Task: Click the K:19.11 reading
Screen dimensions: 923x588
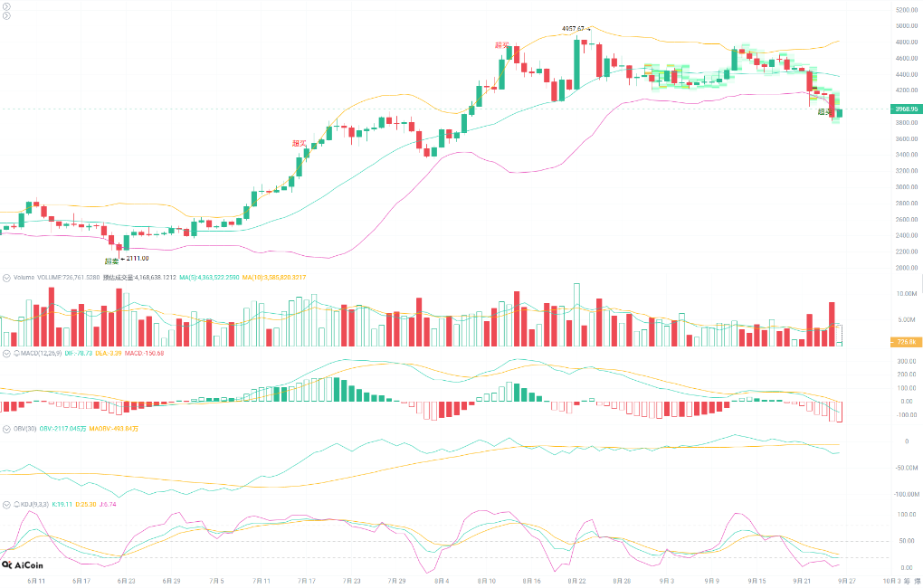Action: tap(62, 505)
